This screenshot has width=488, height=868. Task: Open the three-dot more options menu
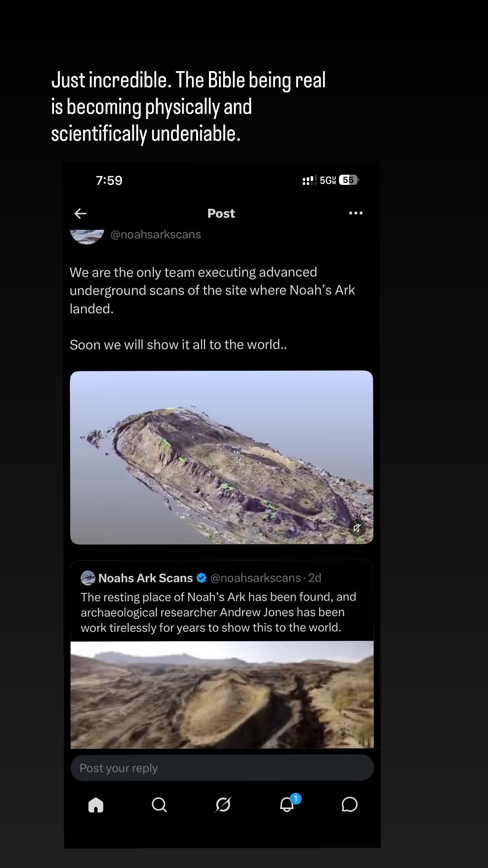[356, 213]
